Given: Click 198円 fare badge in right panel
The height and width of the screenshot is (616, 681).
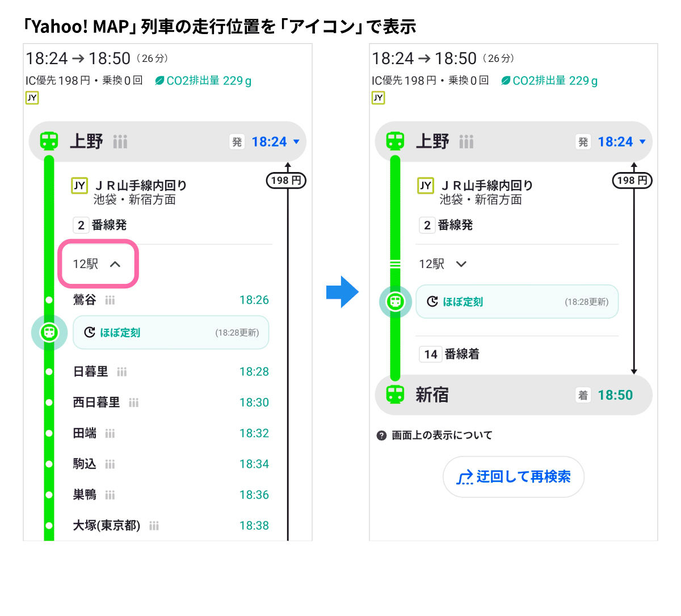Looking at the screenshot, I should tap(632, 181).
